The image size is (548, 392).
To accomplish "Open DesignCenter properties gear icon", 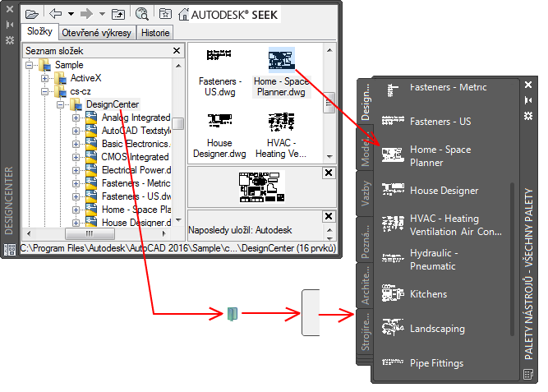I will click(9, 40).
